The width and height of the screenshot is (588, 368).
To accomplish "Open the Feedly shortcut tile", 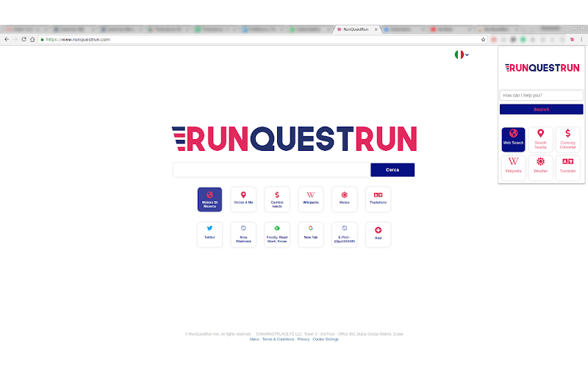I will pos(277,235).
